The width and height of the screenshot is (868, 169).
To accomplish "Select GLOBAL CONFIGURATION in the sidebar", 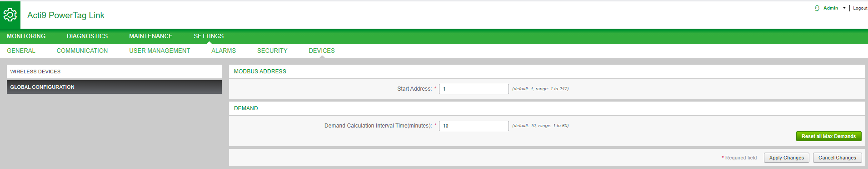I will click(114, 87).
